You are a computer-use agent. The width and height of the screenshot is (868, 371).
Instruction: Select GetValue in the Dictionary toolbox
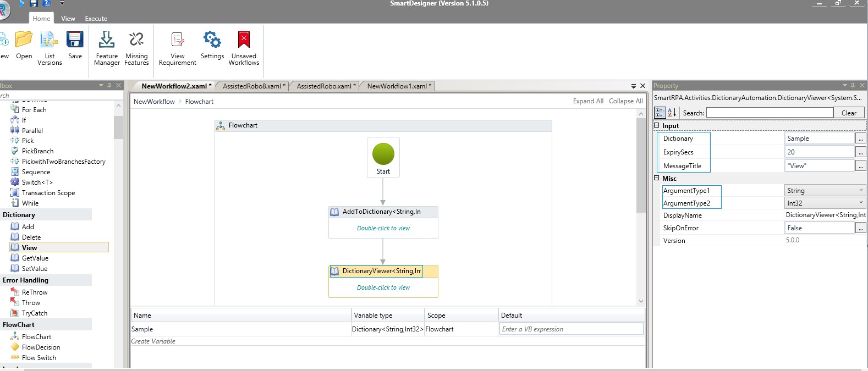pyautogui.click(x=35, y=258)
